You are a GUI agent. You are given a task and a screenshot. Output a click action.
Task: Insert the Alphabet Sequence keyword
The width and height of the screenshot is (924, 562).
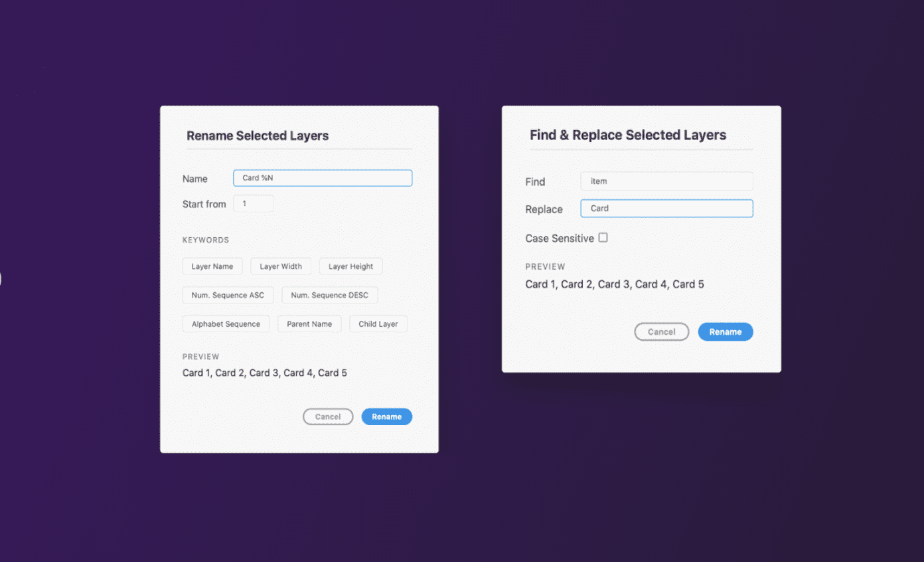(x=226, y=324)
